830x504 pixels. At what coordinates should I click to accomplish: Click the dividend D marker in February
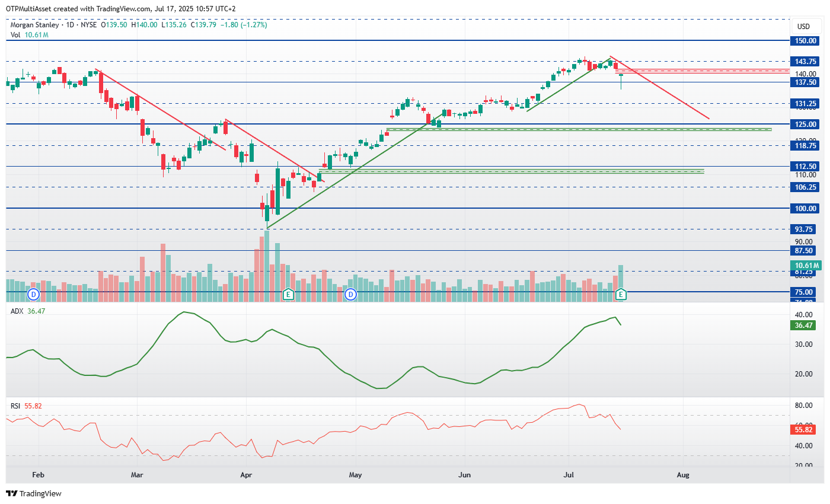coord(33,293)
